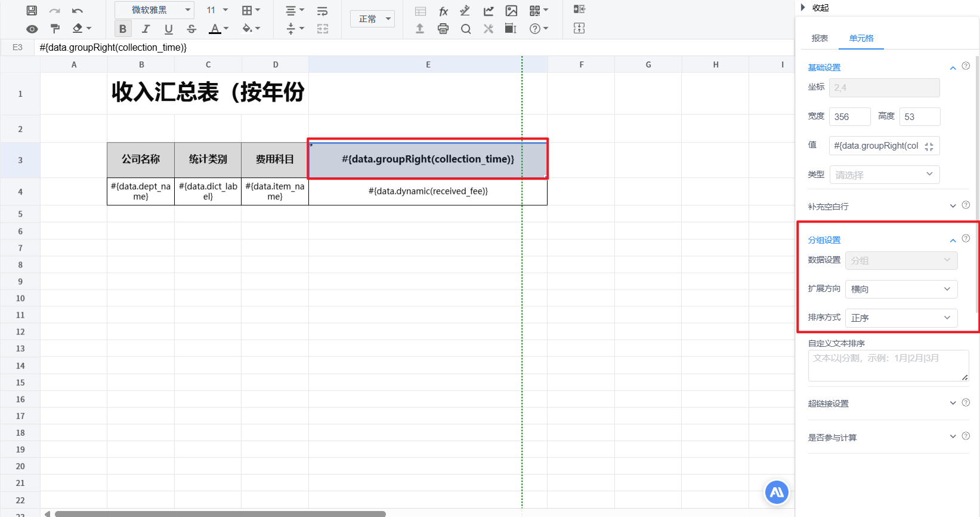Collapse the 分组设置 section

click(953, 241)
